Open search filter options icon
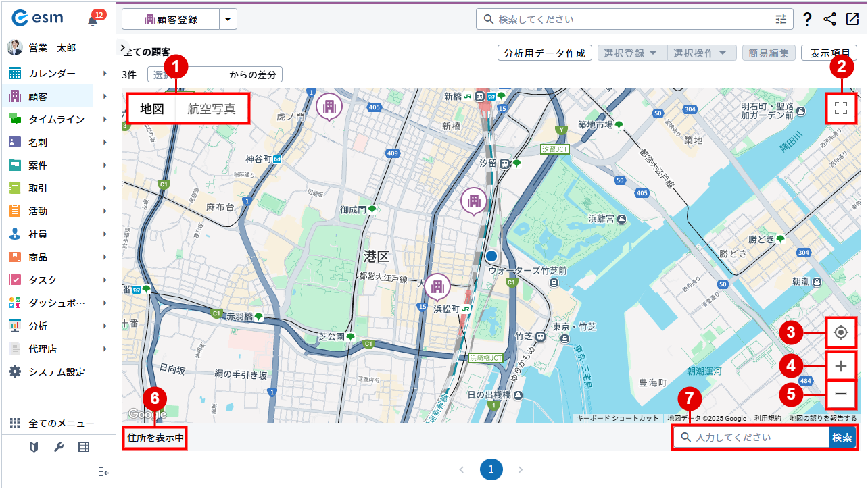868x489 pixels. click(781, 20)
